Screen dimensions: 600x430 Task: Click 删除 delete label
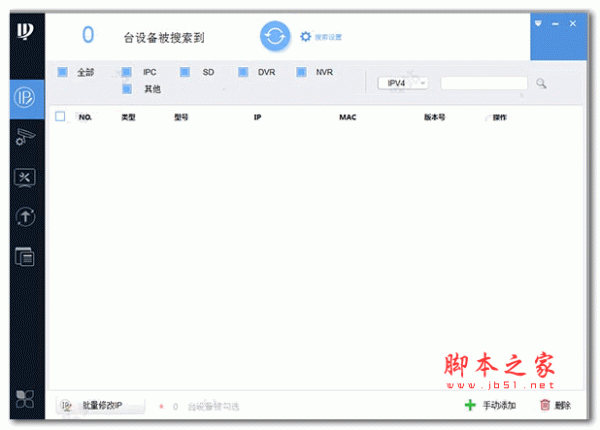[x=562, y=405]
